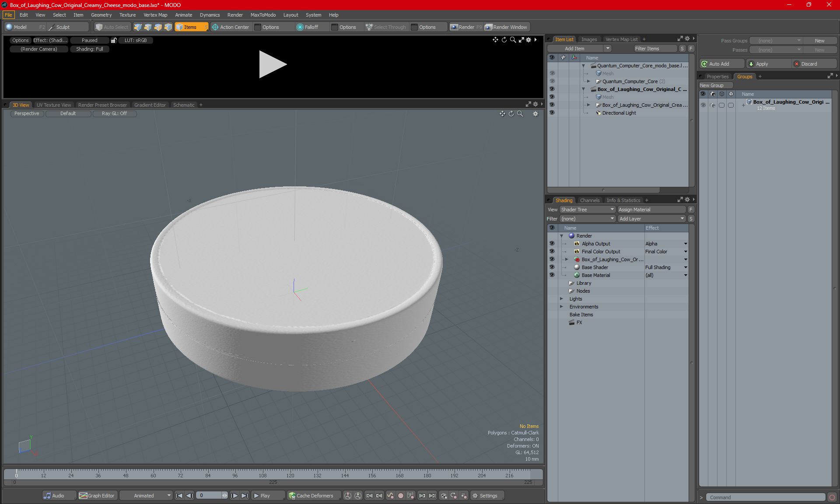Toggle visibility of Alpha Output layer

552,244
